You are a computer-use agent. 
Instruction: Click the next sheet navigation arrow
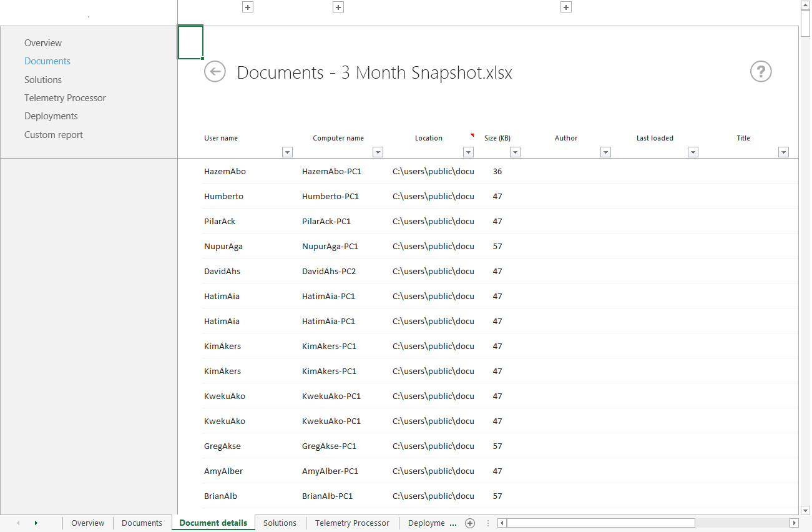coord(36,523)
